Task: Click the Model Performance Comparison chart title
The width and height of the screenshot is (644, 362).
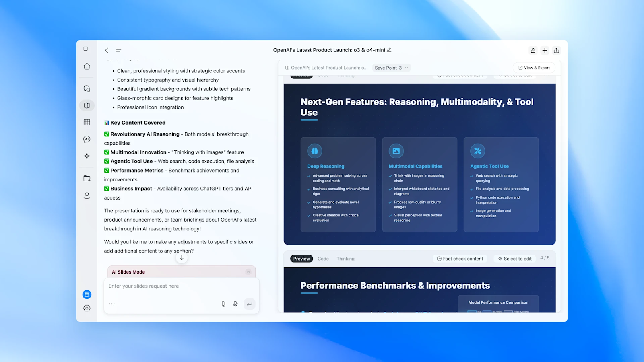Action: pyautogui.click(x=498, y=302)
